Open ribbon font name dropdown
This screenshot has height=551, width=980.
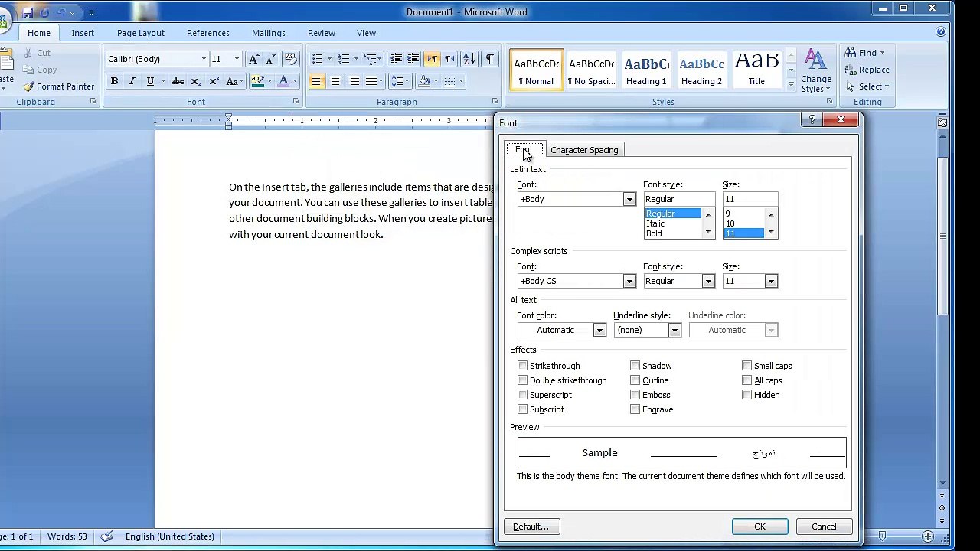tap(204, 59)
